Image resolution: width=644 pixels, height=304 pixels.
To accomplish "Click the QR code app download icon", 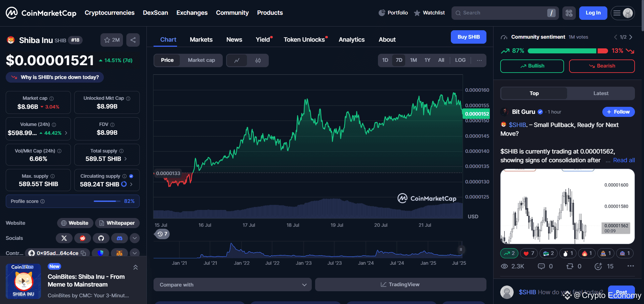I will pos(569,13).
